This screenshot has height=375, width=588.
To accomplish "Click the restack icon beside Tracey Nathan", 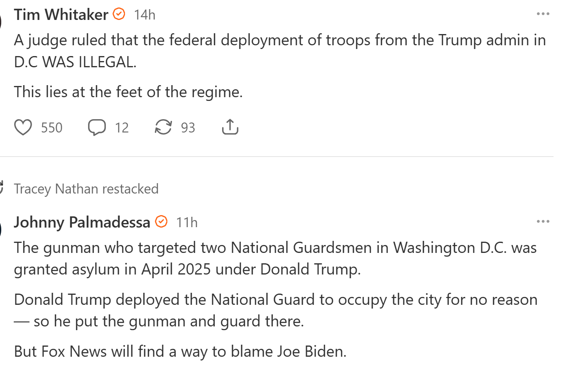I will click(1, 188).
